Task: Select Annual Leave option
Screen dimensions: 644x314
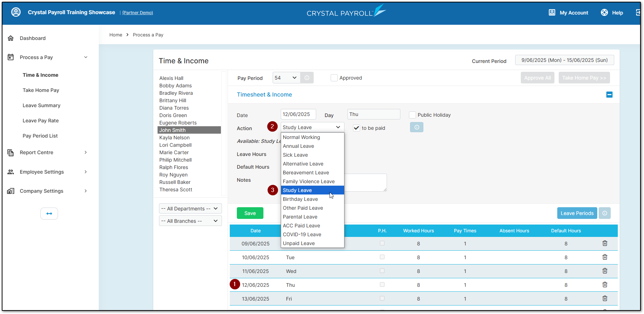Action: point(312,146)
